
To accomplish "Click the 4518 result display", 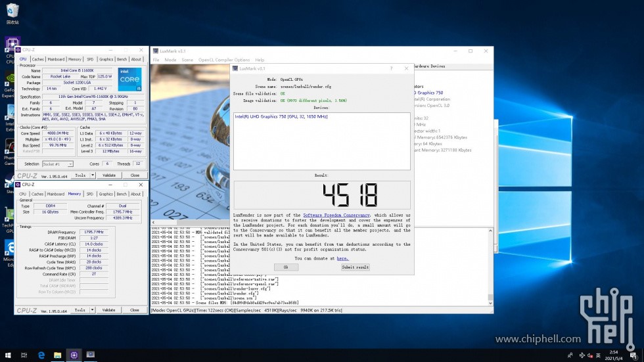I will coord(321,195).
